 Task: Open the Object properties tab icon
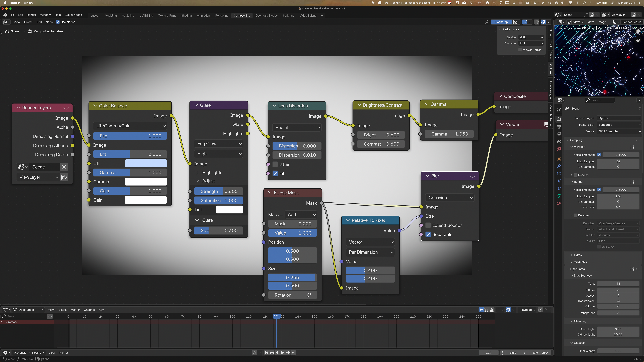559,159
